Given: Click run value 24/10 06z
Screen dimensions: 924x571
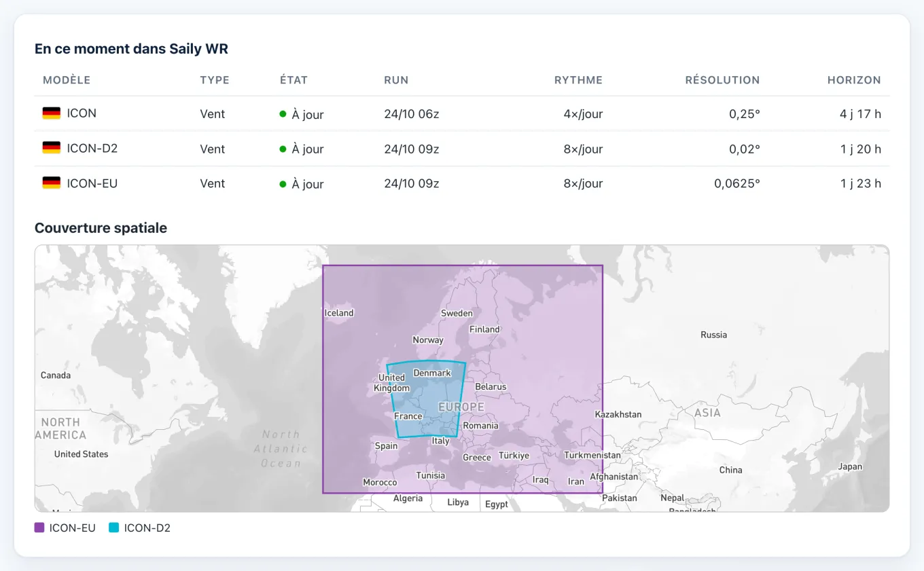Looking at the screenshot, I should click(x=412, y=114).
